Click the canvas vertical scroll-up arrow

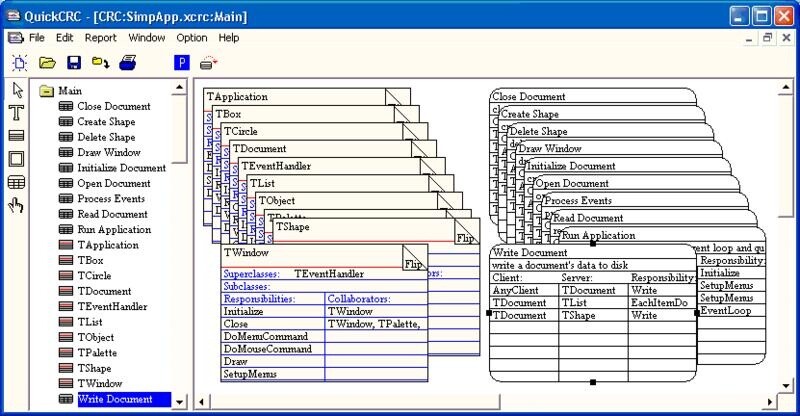pyautogui.click(x=785, y=88)
